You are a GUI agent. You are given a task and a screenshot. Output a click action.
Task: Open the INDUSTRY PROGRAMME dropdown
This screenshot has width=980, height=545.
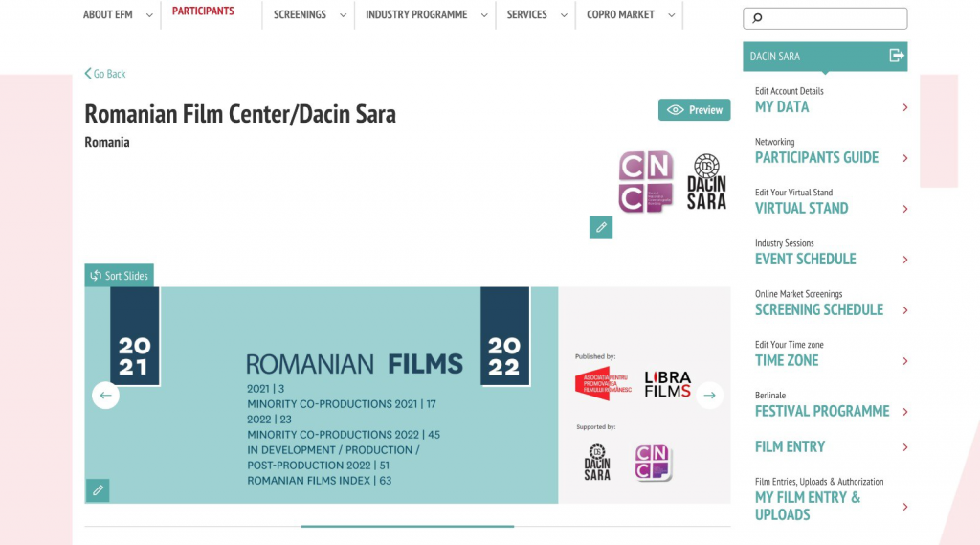click(426, 14)
